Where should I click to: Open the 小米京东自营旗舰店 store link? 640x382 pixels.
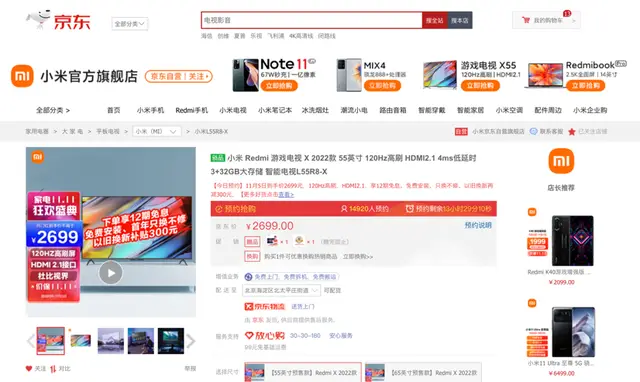click(x=498, y=131)
